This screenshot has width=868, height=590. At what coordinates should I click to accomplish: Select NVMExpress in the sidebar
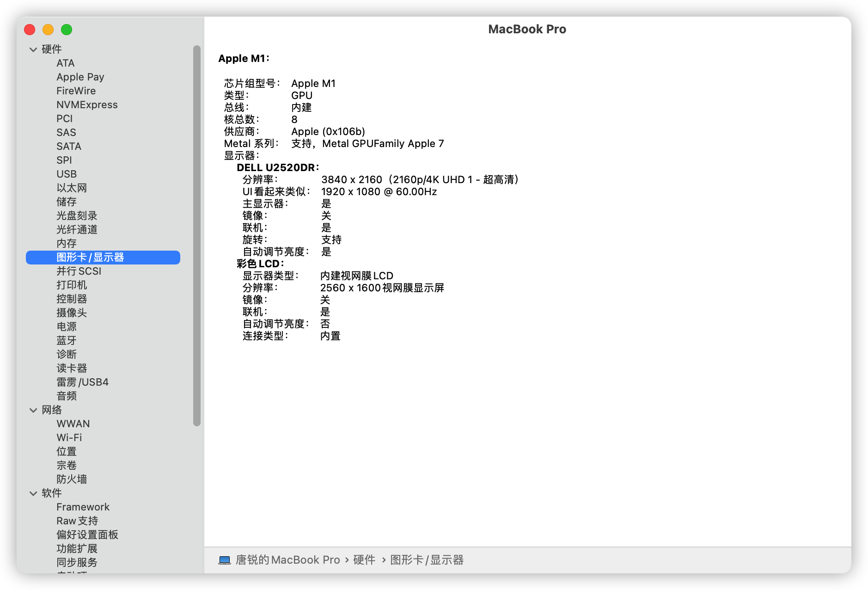pyautogui.click(x=87, y=104)
